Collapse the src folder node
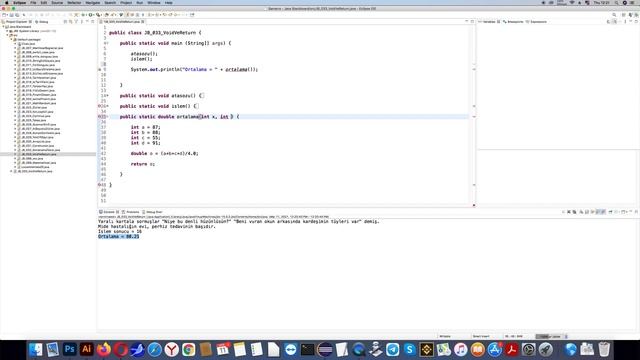Image resolution: width=640 pixels, height=360 pixels. click(x=7, y=35)
